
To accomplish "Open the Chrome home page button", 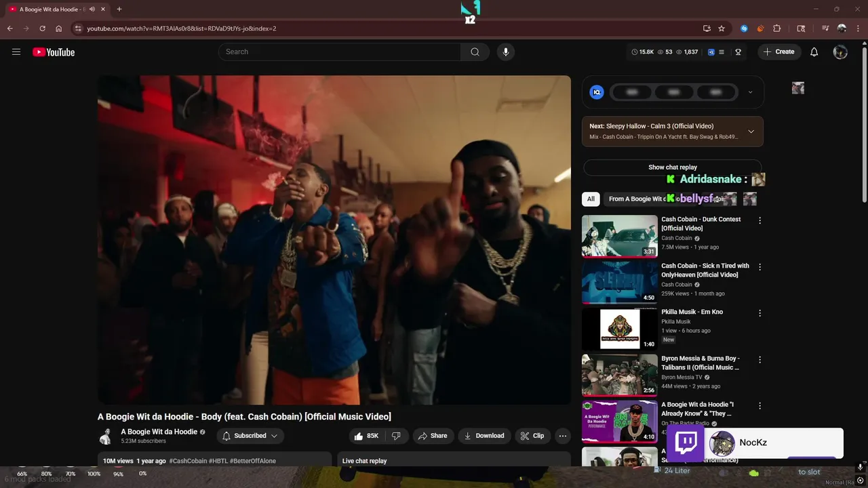I will pyautogui.click(x=59, y=28).
